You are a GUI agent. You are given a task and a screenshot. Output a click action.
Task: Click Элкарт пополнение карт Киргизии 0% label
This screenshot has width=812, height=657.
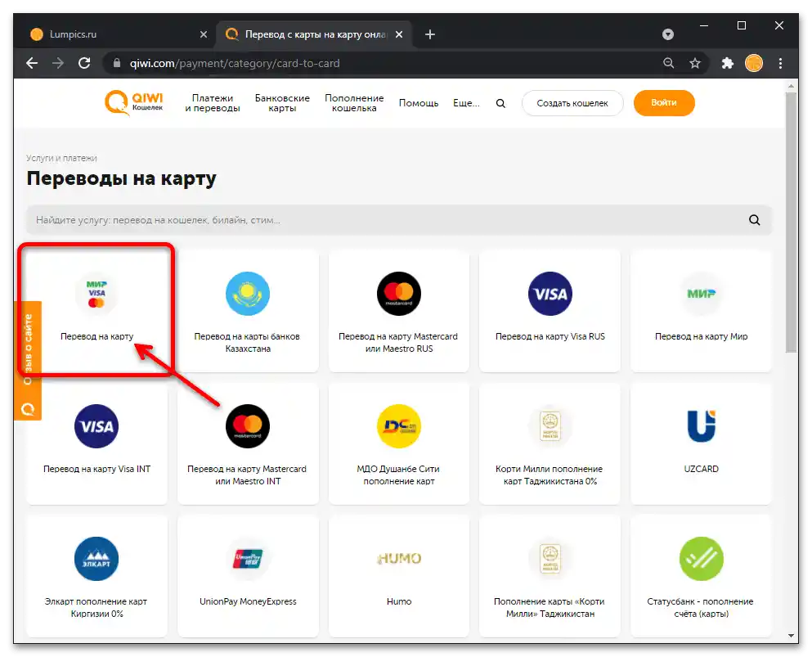pyautogui.click(x=96, y=608)
